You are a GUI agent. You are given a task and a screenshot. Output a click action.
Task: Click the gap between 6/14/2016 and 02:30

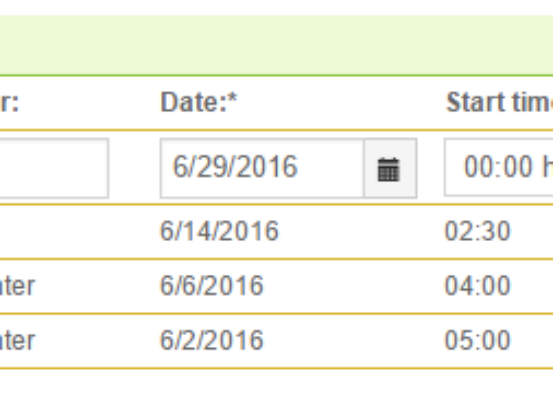tap(361, 231)
